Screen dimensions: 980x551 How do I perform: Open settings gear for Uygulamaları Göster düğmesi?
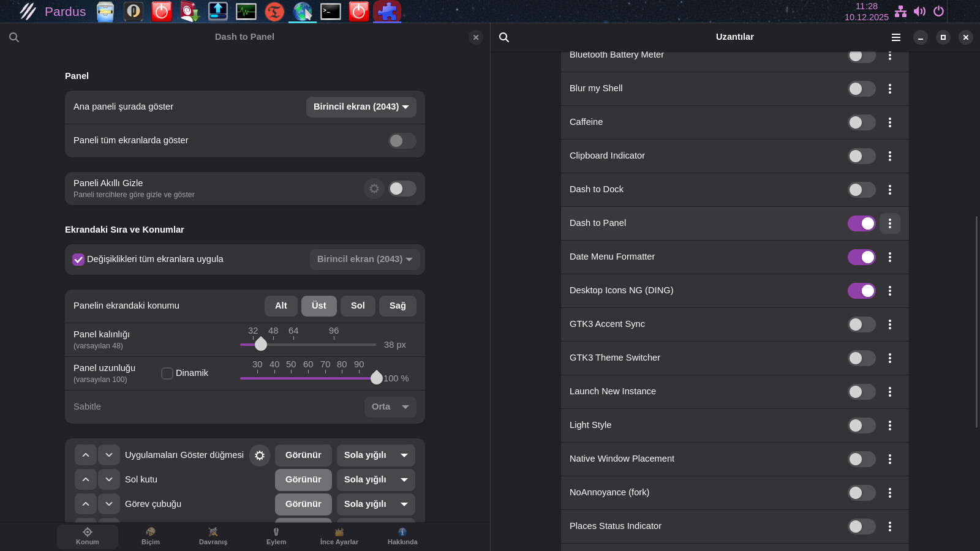tap(260, 455)
